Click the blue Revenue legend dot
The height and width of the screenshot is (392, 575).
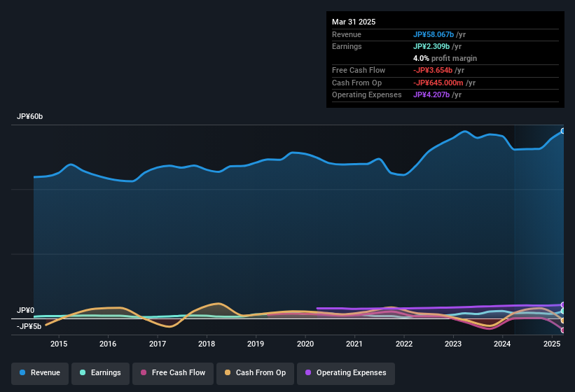point(22,372)
